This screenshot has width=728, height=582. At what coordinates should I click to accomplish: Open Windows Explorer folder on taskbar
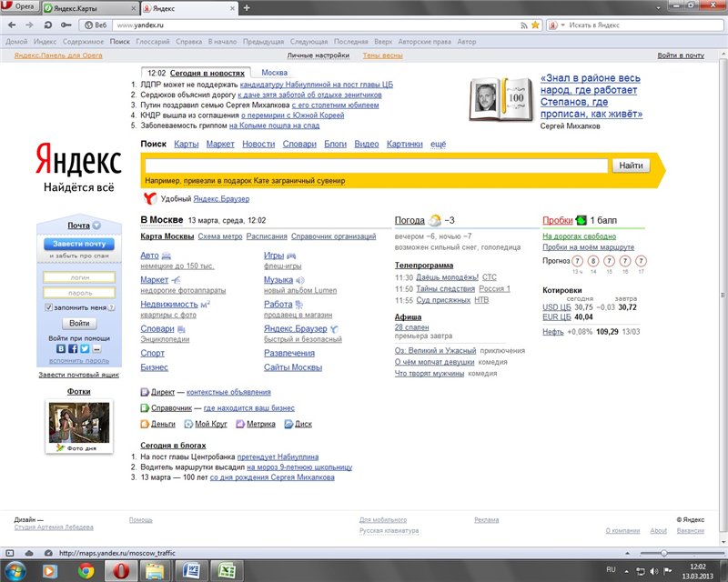coord(155,570)
